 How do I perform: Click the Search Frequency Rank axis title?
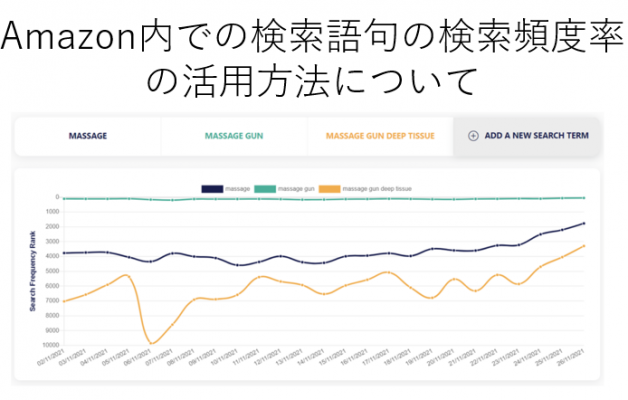tap(35, 272)
